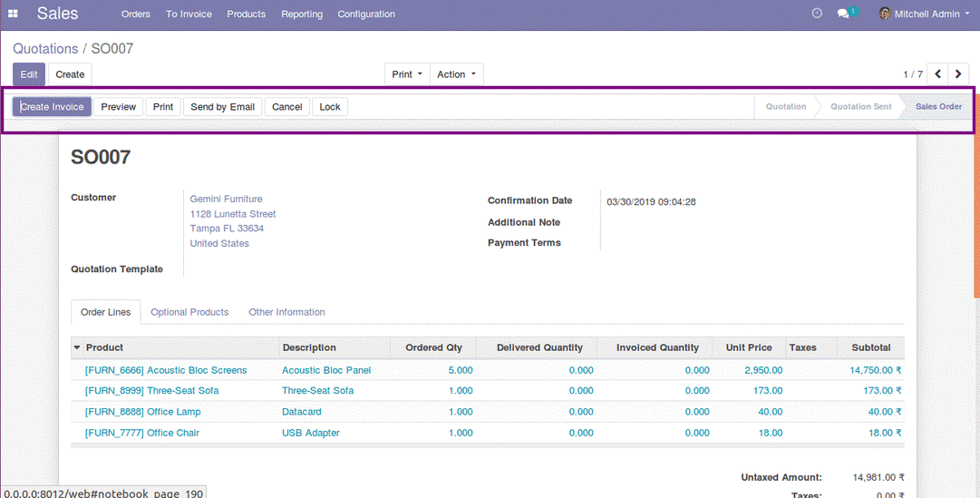Click the Edit button

tap(29, 74)
